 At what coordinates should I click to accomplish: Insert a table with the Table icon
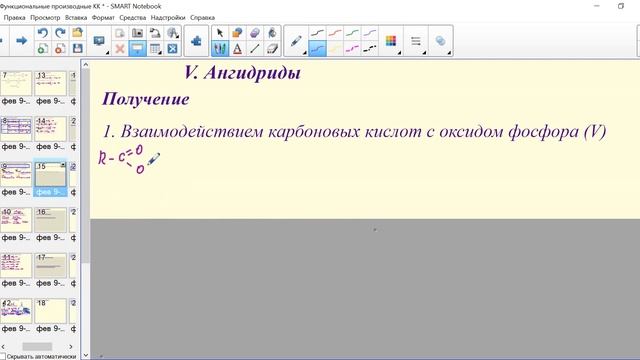click(154, 49)
